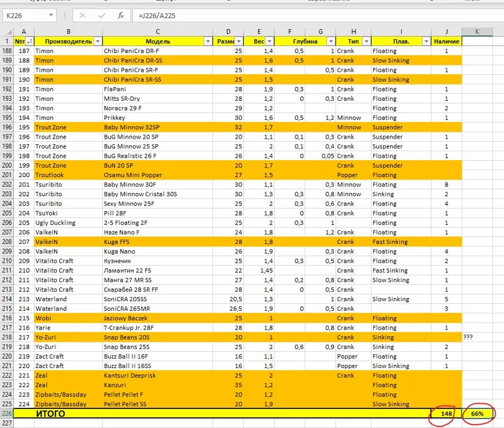Screen dimensions: 504x428
Task: Select column H header
Action: [x=353, y=32]
